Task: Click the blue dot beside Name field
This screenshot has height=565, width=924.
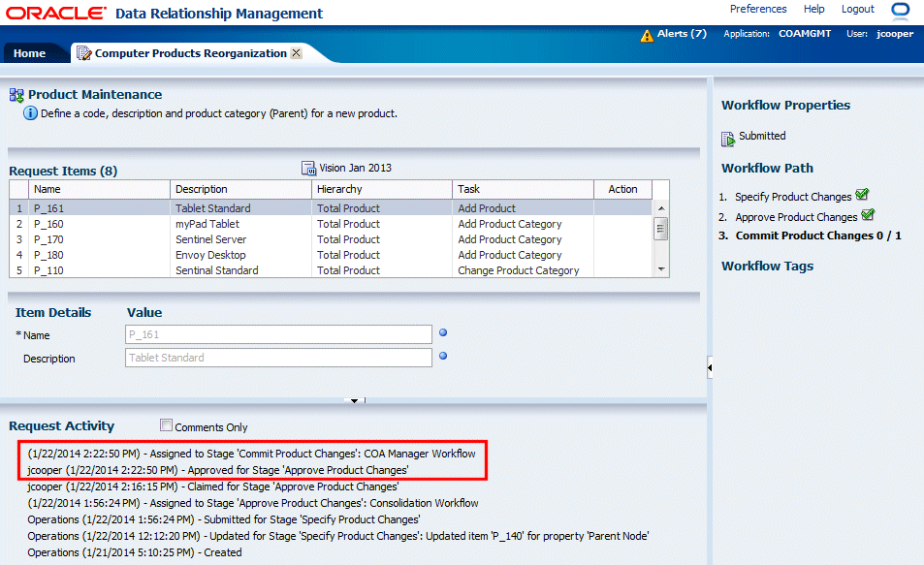Action: tap(443, 333)
